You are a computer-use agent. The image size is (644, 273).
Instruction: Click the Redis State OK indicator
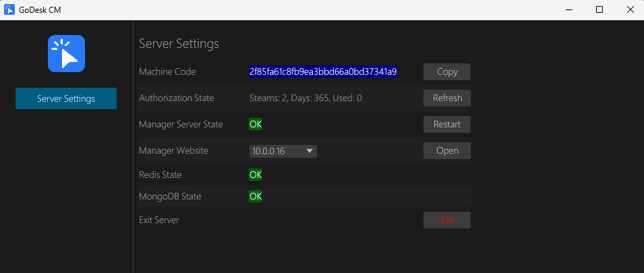[256, 175]
